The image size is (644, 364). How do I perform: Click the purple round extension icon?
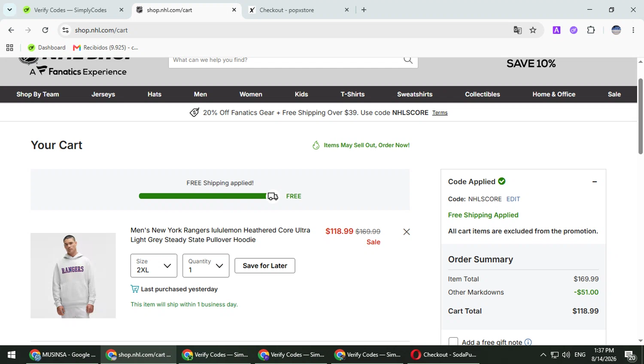click(574, 30)
